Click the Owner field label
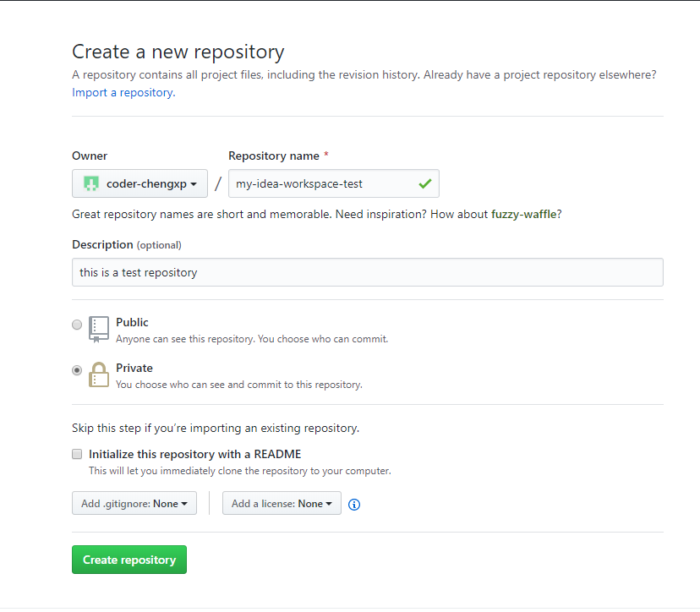 coord(90,156)
